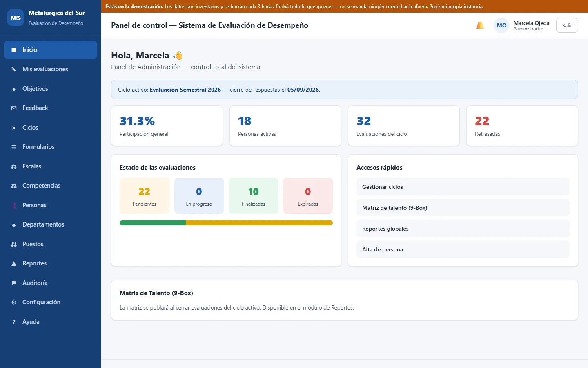The height and width of the screenshot is (368, 588).
Task: Click the 'Evaluación Semestral 2026' cycle name
Action: (x=185, y=90)
